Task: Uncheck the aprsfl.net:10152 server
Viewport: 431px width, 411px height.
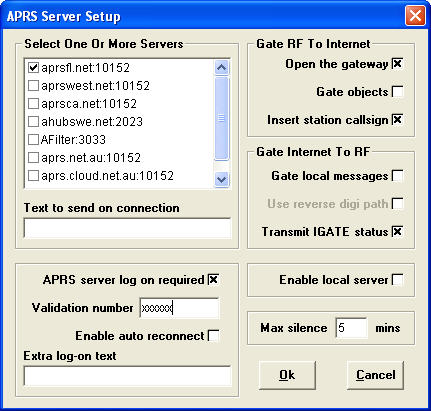Action: [x=33, y=68]
